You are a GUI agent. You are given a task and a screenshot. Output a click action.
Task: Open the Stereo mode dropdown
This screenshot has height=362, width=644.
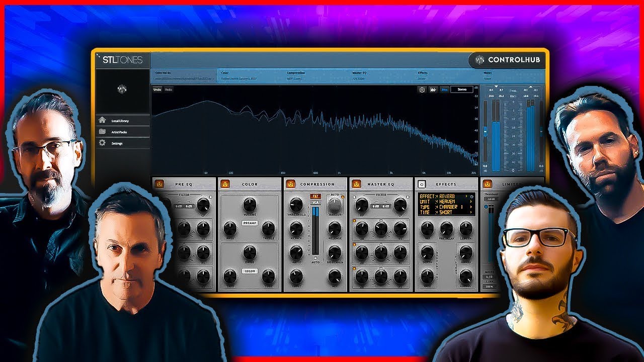click(462, 89)
